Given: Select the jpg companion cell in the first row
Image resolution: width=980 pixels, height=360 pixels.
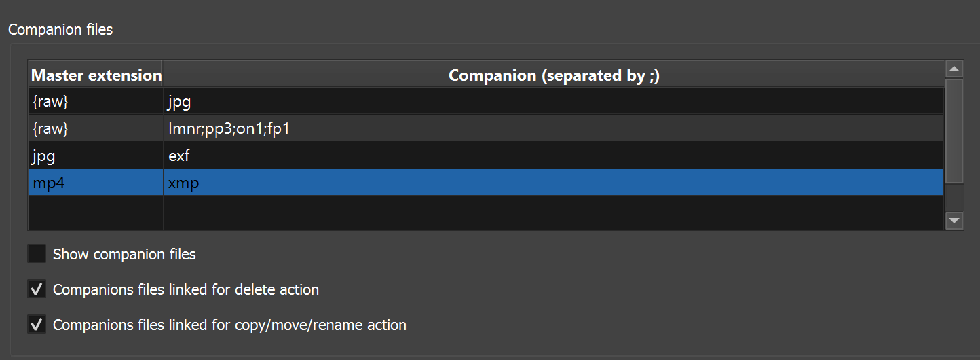Looking at the screenshot, I should click(x=553, y=102).
